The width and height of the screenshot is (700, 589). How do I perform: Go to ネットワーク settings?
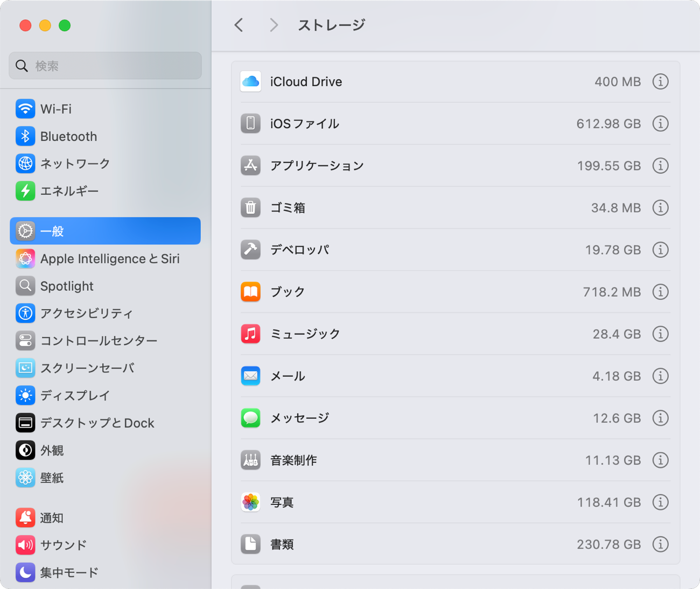coord(105,163)
